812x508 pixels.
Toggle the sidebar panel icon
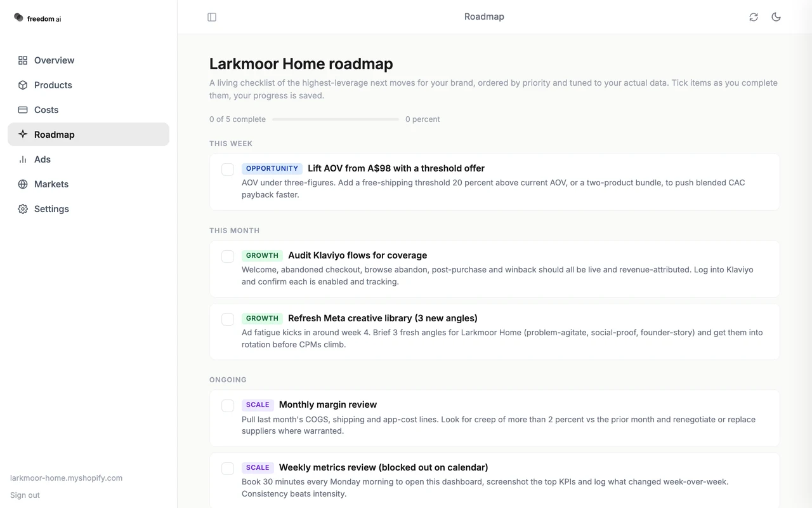(212, 17)
